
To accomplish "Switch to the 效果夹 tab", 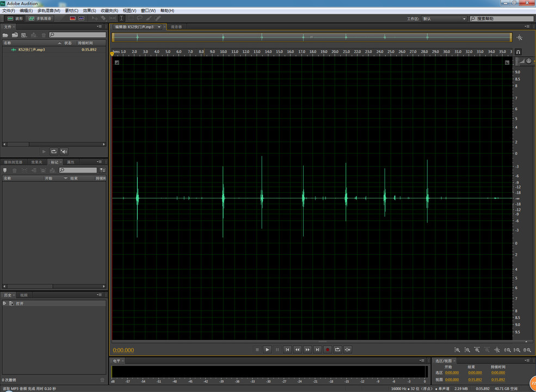I will [36, 162].
